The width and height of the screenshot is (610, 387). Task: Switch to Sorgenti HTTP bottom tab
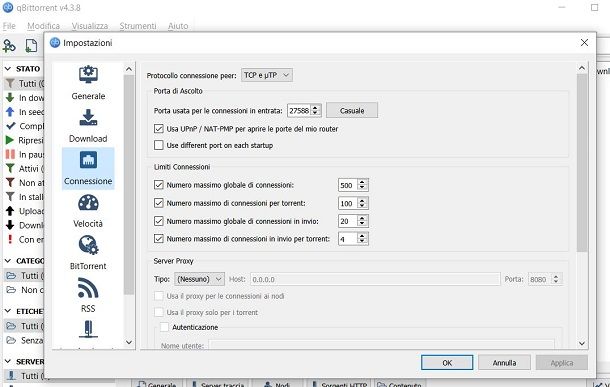tap(339, 384)
